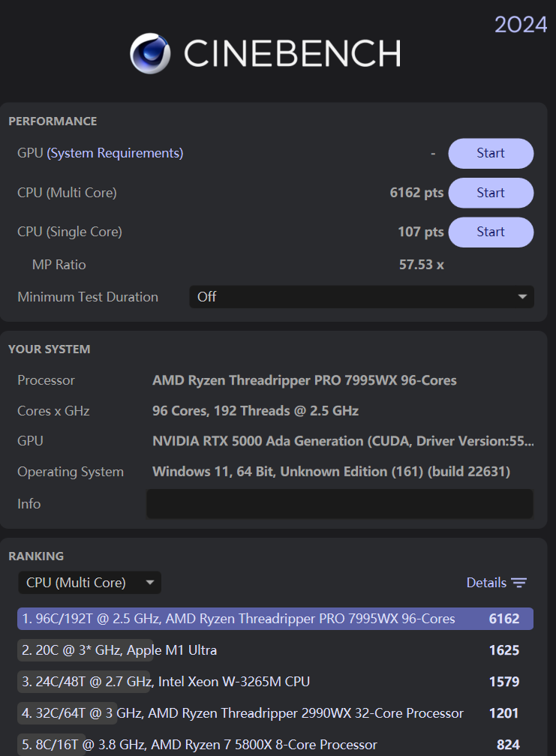The height and width of the screenshot is (756, 556).
Task: Click the 2024 version label
Action: point(521,25)
